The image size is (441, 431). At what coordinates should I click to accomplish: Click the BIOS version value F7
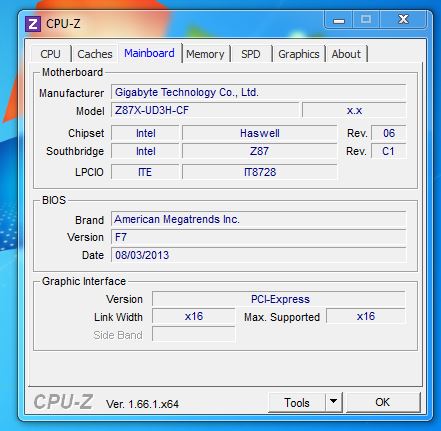pyautogui.click(x=259, y=237)
